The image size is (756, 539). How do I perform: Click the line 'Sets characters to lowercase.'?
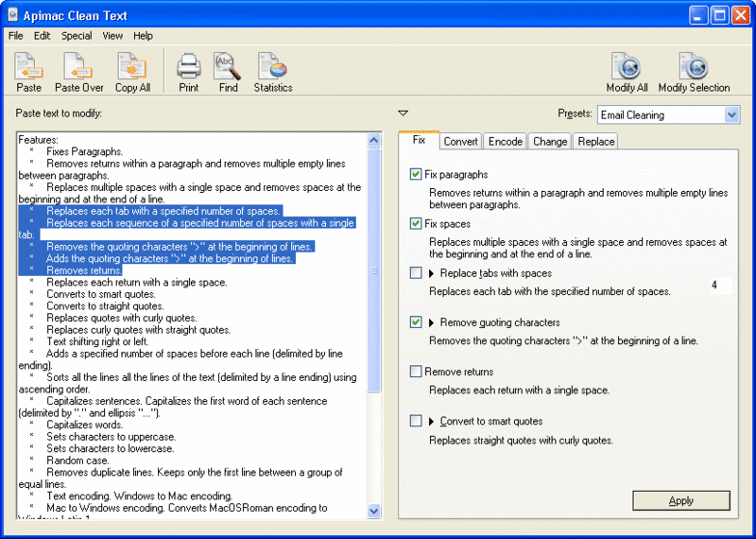(x=111, y=448)
